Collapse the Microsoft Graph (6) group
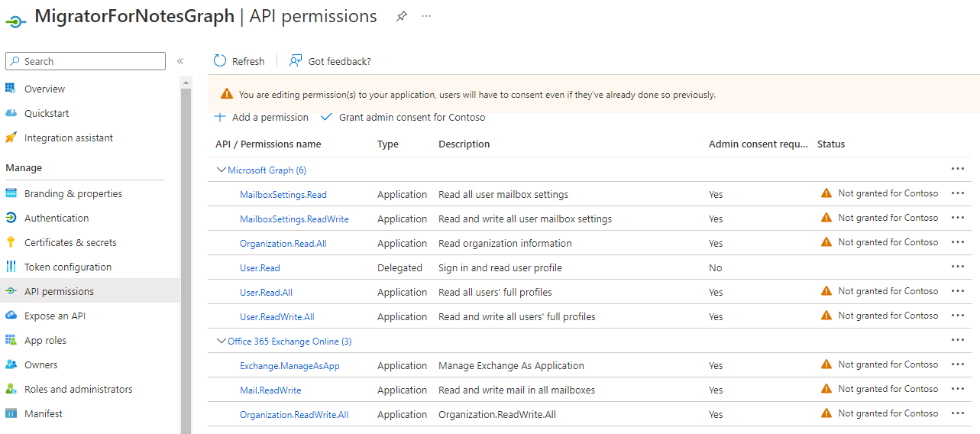This screenshot has width=980, height=434. click(222, 170)
